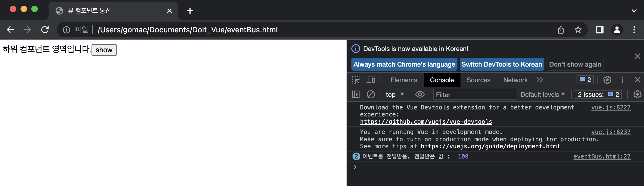Click the console Filter field
The height and width of the screenshot is (186, 644).
(475, 95)
